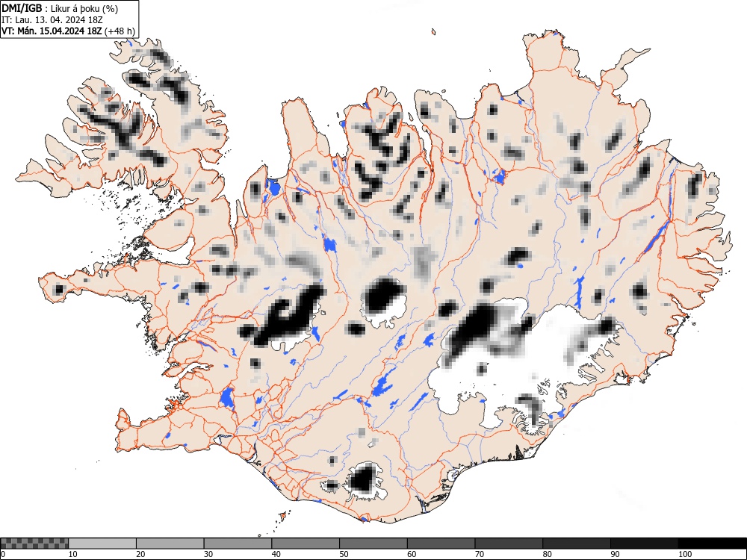Pick the 30–40 percent legend swatch
747x560 pixels.
click(238, 544)
